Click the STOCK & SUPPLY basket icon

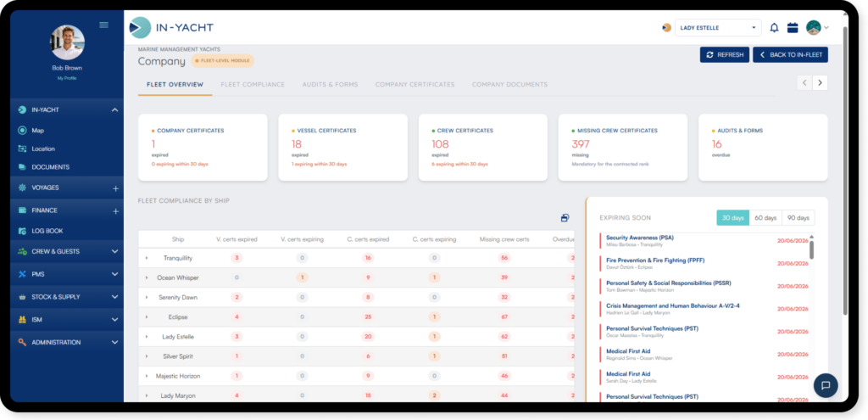22,297
